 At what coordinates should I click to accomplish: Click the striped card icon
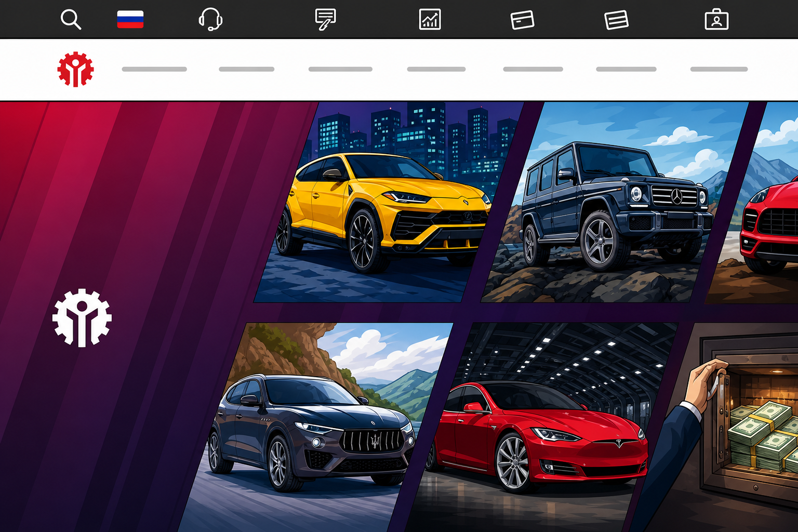(x=616, y=20)
